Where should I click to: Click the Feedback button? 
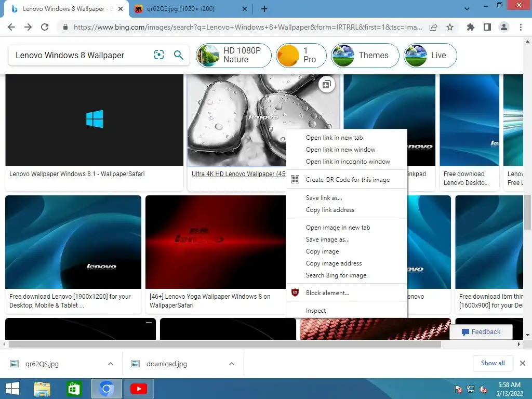tap(481, 332)
